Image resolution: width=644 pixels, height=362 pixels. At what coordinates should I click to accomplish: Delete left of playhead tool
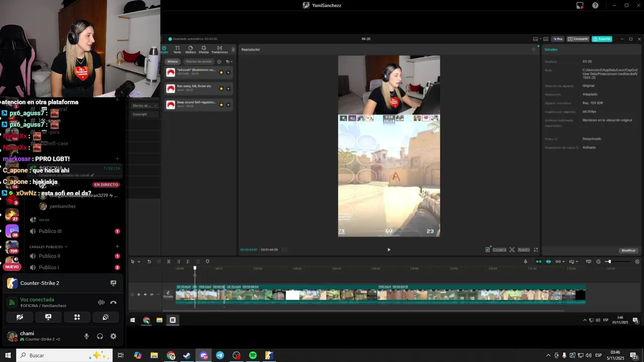[x=179, y=261]
